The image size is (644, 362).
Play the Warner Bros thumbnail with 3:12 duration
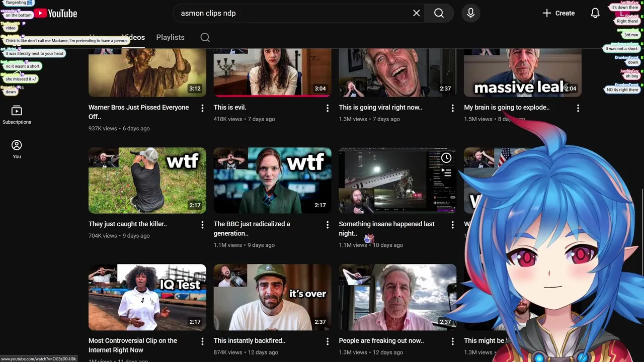point(147,73)
